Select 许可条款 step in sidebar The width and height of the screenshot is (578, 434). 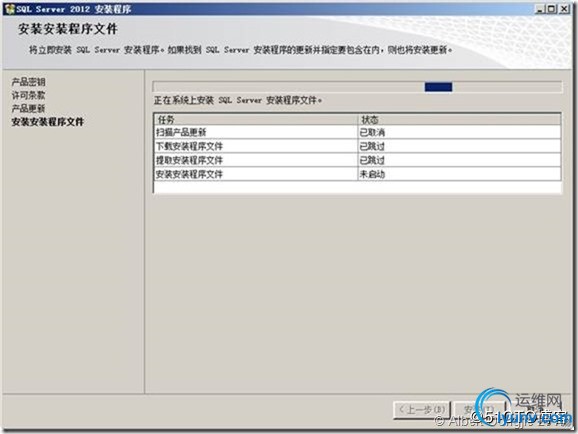point(28,95)
